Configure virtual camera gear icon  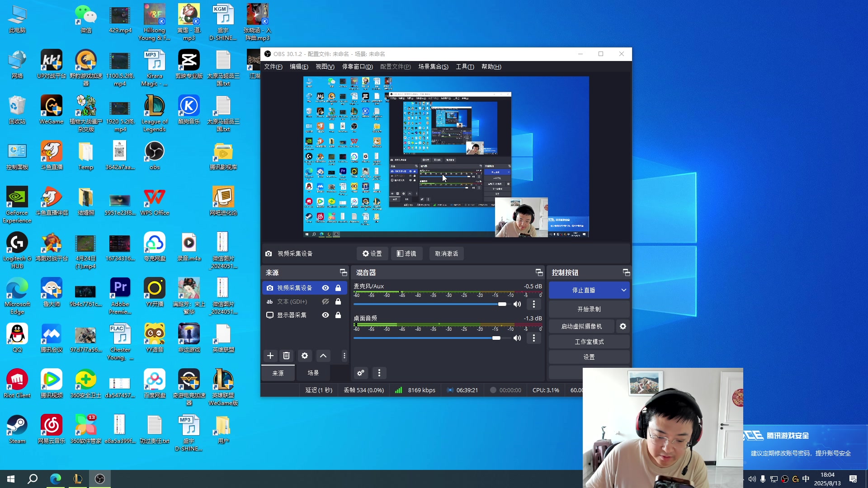[x=623, y=326]
